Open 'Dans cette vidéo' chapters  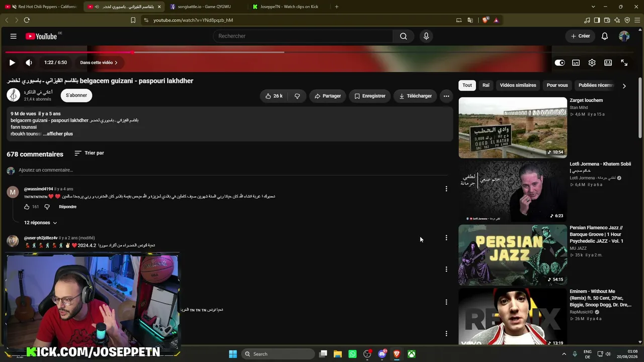pos(99,63)
